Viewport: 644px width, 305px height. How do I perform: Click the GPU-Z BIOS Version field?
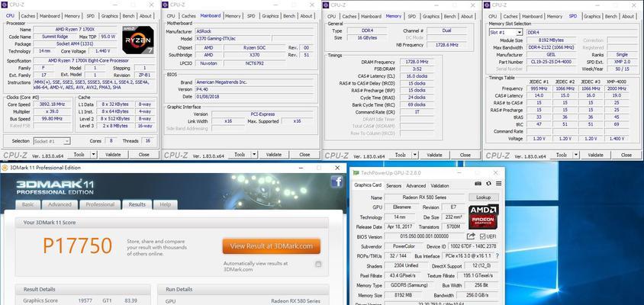424,236
